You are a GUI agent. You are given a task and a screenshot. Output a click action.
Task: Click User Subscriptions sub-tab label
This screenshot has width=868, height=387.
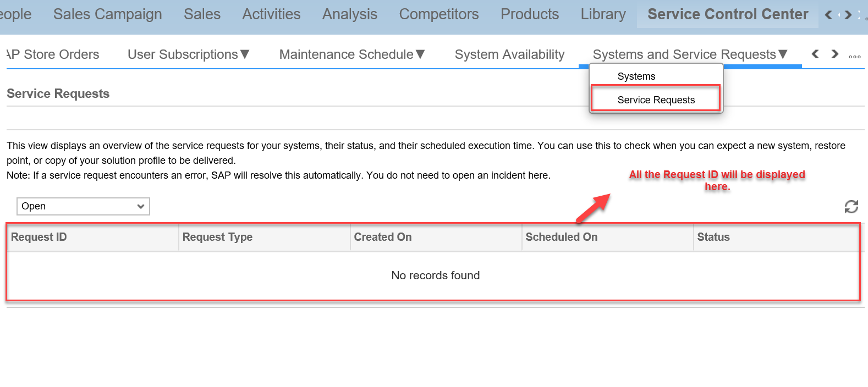point(183,54)
